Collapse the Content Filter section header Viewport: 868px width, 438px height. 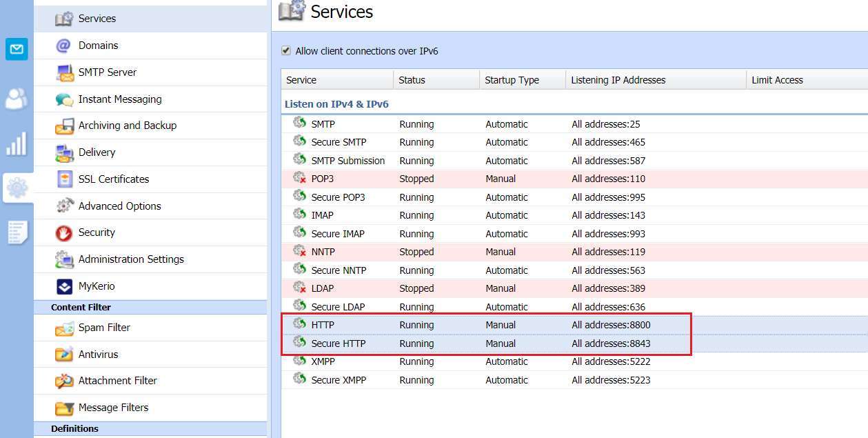coord(150,307)
